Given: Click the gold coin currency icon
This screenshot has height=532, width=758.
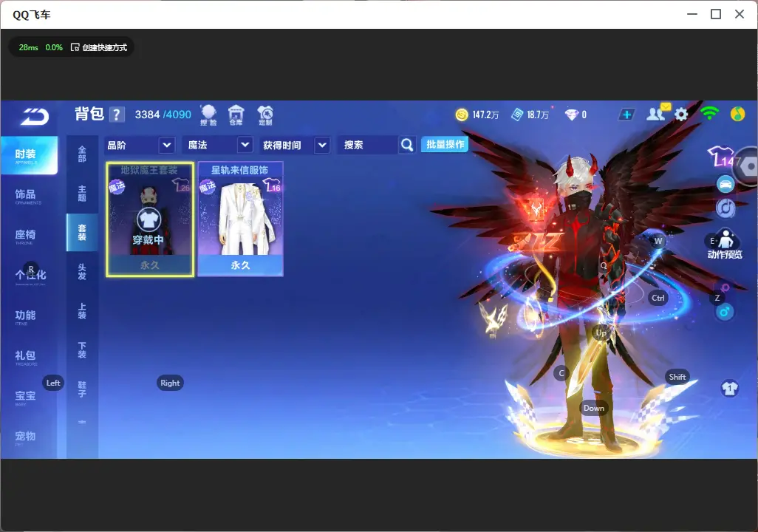Looking at the screenshot, I should pyautogui.click(x=462, y=115).
